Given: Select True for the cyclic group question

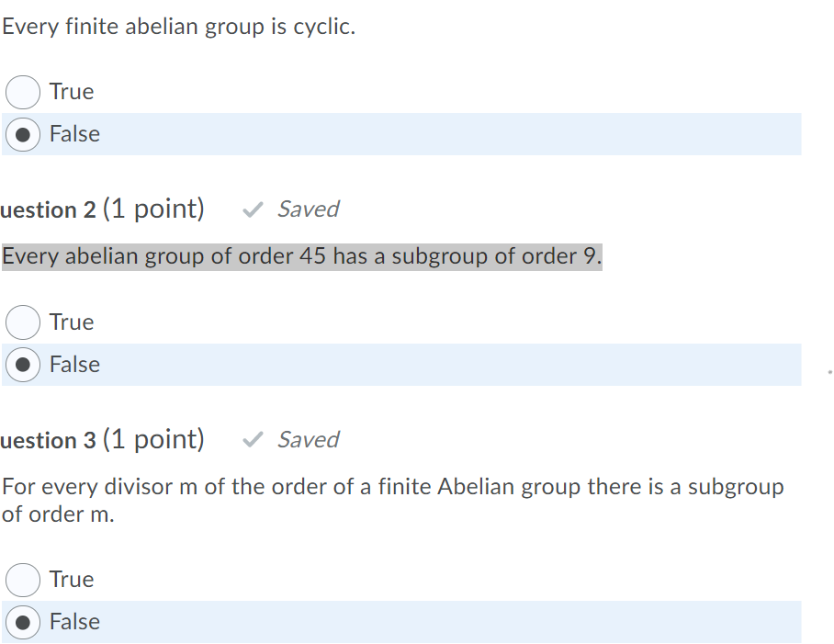Looking at the screenshot, I should (21, 92).
